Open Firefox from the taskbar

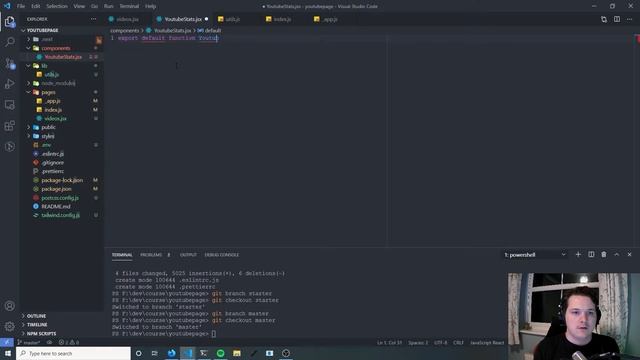171,353
